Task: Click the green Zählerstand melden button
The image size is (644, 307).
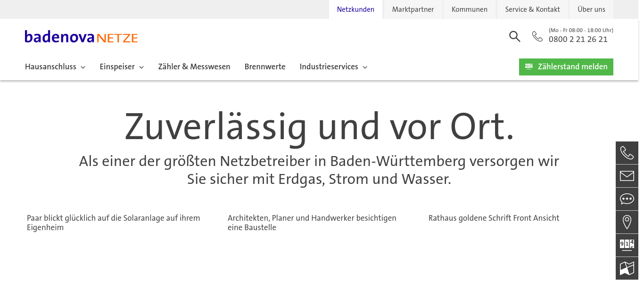Action: click(566, 67)
